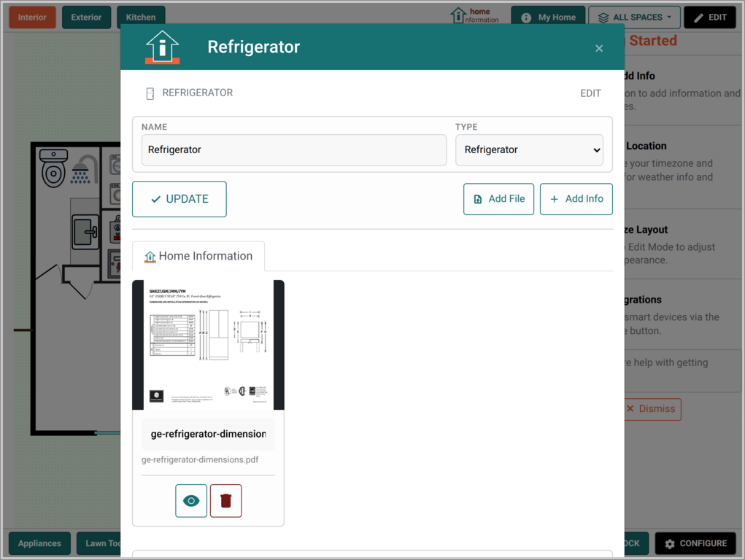
Task: Open the Lawn Tools category button
Action: [100, 543]
